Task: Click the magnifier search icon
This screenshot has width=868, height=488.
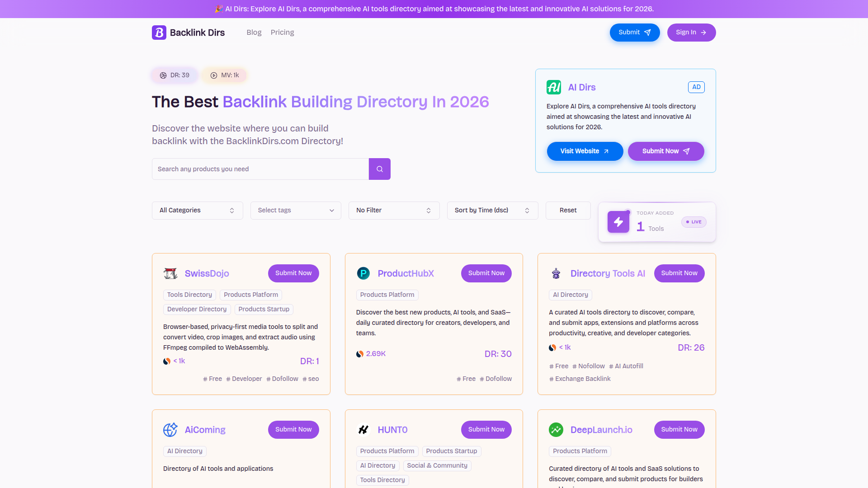Action: 379,169
